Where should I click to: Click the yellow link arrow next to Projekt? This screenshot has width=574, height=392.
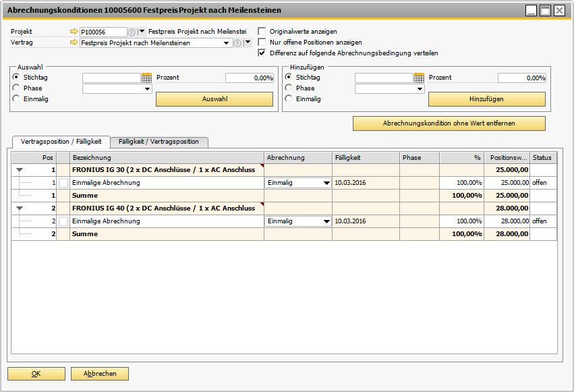[74, 32]
